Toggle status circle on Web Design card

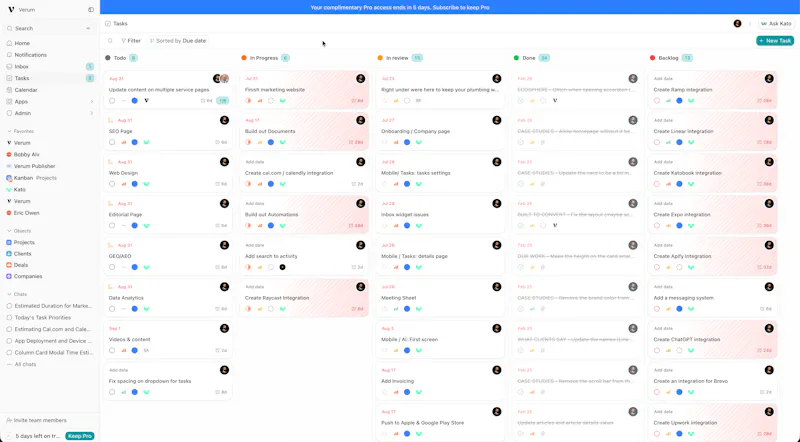point(112,184)
